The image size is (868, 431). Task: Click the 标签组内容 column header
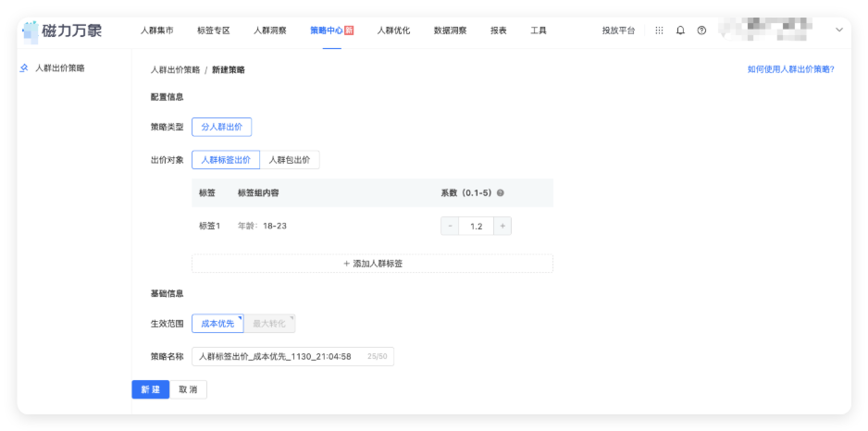click(258, 193)
